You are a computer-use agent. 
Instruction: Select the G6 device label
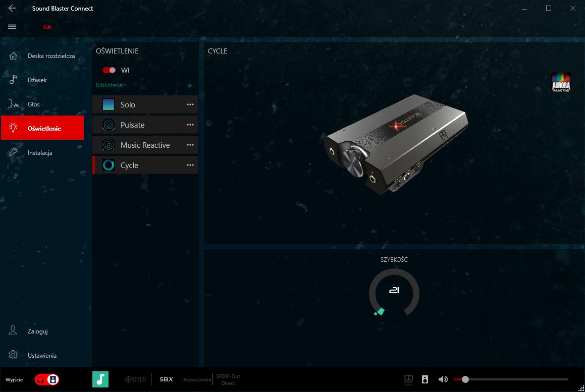47,27
